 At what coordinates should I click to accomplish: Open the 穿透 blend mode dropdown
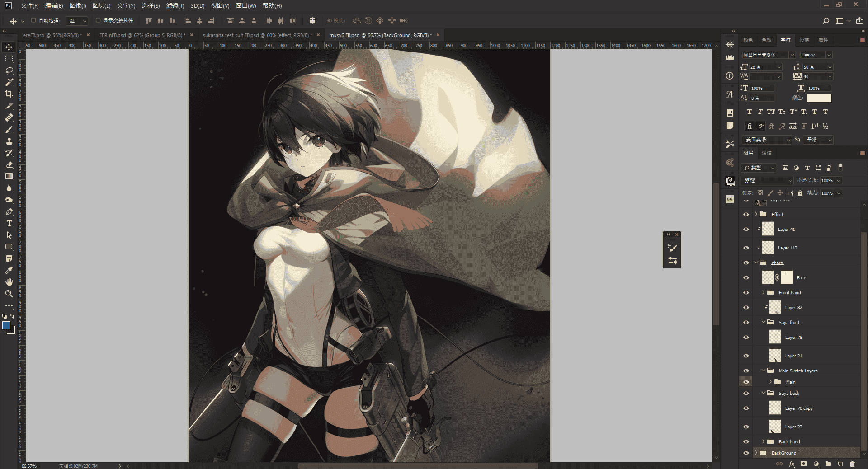[x=768, y=180]
